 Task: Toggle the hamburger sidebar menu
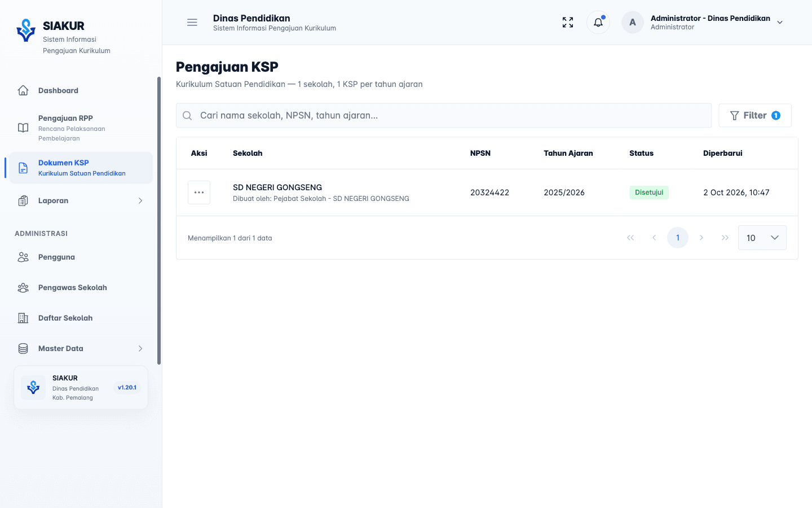click(192, 23)
